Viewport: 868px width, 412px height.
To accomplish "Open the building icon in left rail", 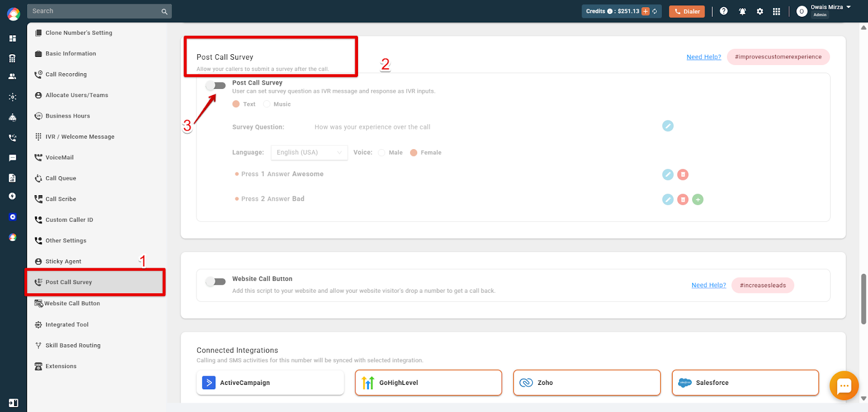I will [x=12, y=59].
